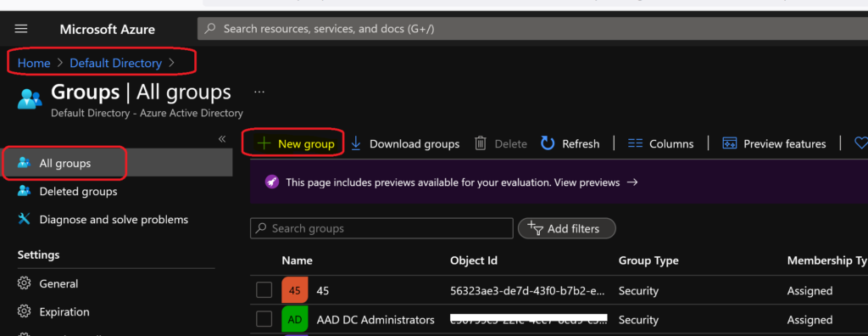Viewport: 868px width, 336px height.
Task: Click the Microsoft Azure logo text
Action: [108, 30]
